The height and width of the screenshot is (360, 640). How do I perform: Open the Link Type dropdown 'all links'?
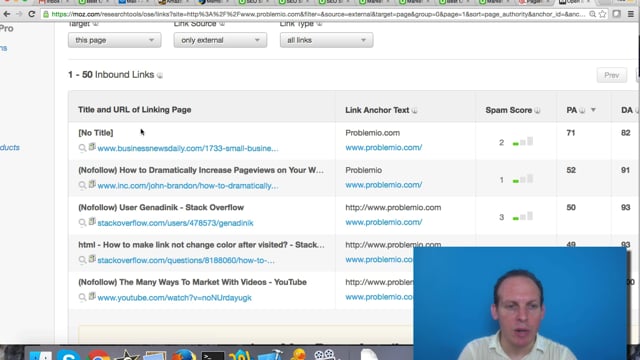(x=327, y=40)
